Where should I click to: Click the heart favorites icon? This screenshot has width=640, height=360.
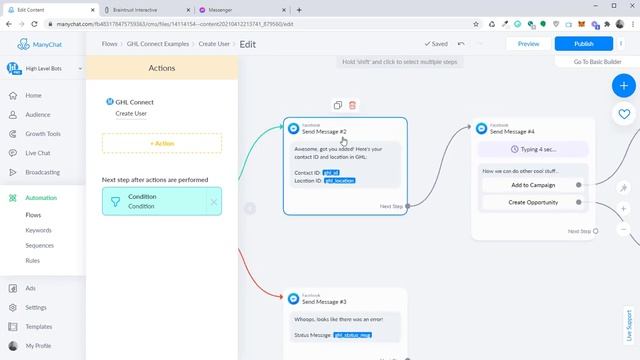click(x=624, y=114)
